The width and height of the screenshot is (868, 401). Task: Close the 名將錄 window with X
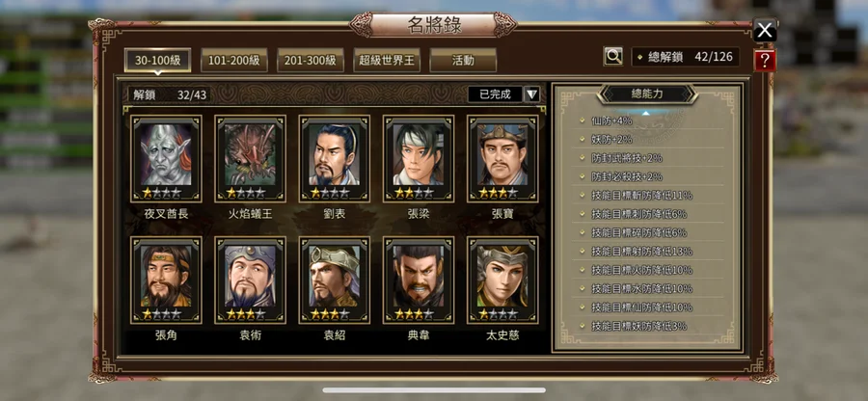[x=765, y=31]
